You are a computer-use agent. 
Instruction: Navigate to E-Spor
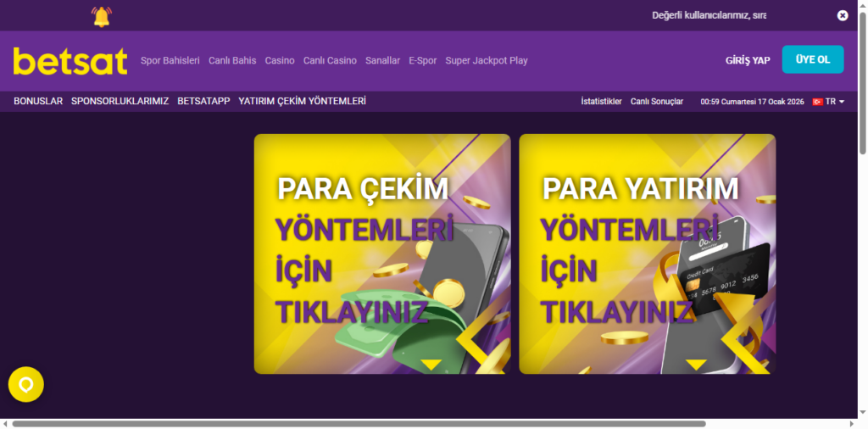tap(423, 61)
